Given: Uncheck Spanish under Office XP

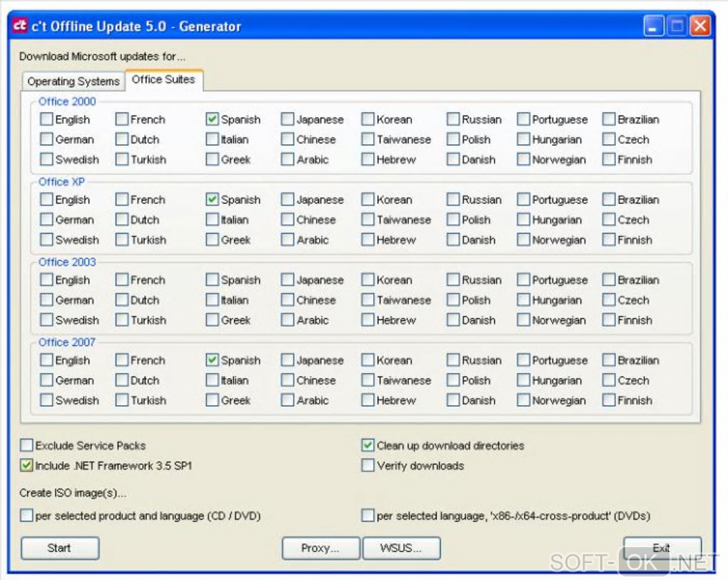Looking at the screenshot, I should pyautogui.click(x=212, y=200).
